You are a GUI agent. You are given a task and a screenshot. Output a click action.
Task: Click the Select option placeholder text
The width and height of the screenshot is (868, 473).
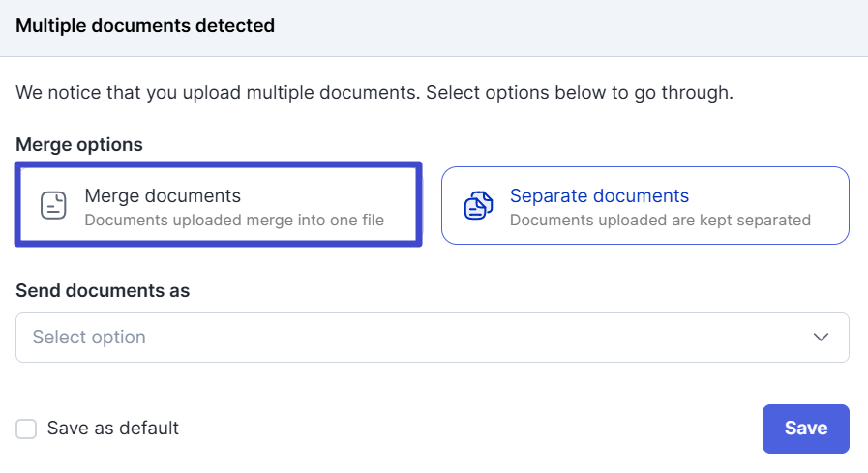89,338
